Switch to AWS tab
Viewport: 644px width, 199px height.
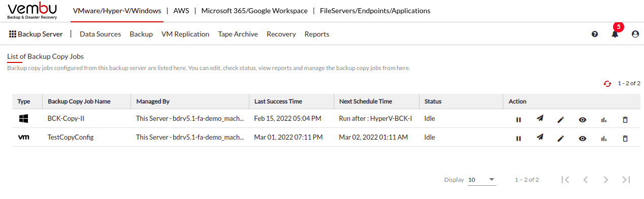[x=181, y=11]
